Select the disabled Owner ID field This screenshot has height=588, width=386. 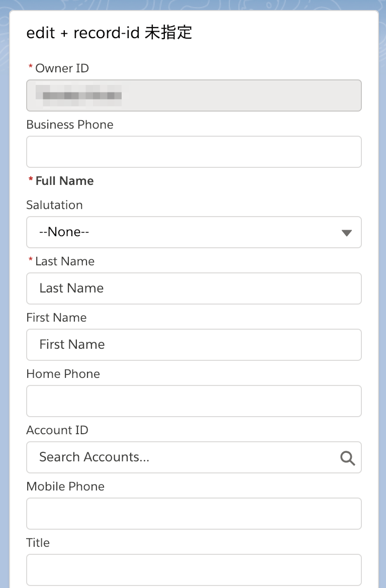tap(194, 95)
